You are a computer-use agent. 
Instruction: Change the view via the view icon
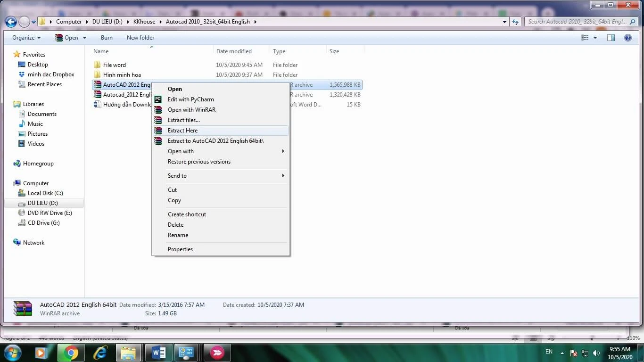coord(585,38)
